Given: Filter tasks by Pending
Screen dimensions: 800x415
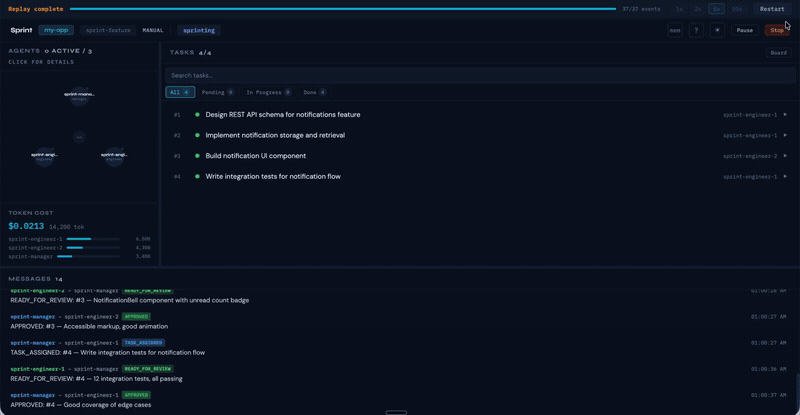Looking at the screenshot, I should (218, 92).
